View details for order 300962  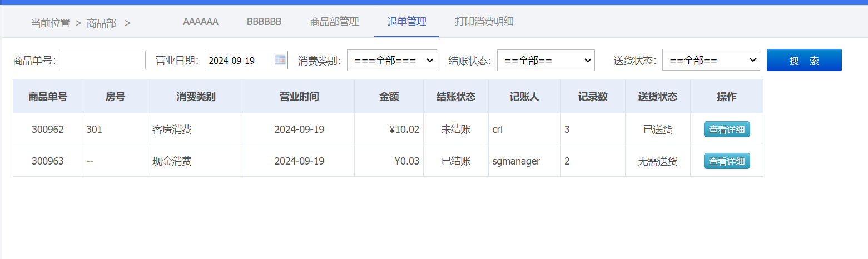pos(727,129)
